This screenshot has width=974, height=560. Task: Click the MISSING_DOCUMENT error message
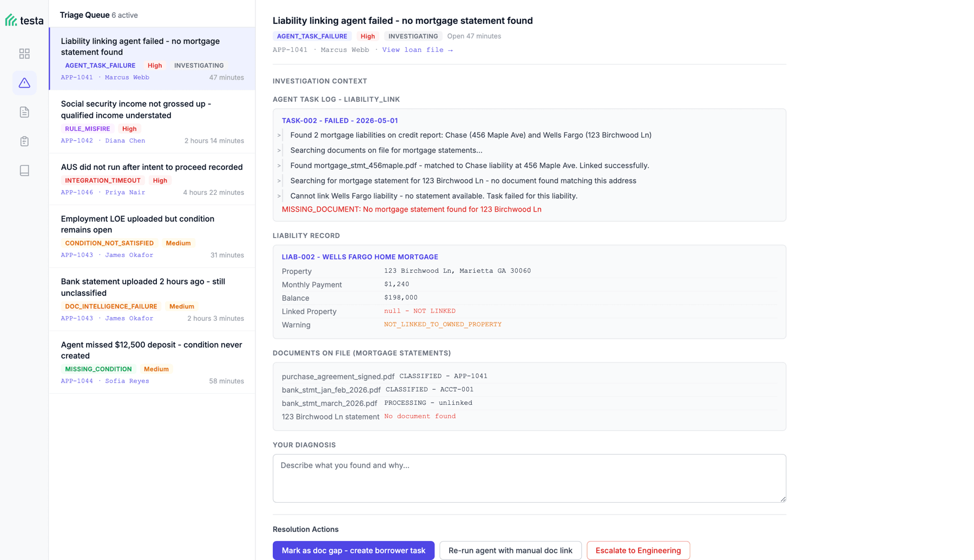pos(411,209)
